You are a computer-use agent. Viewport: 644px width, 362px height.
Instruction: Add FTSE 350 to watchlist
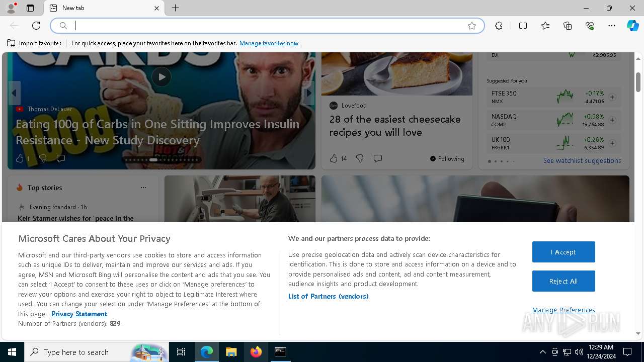[612, 97]
